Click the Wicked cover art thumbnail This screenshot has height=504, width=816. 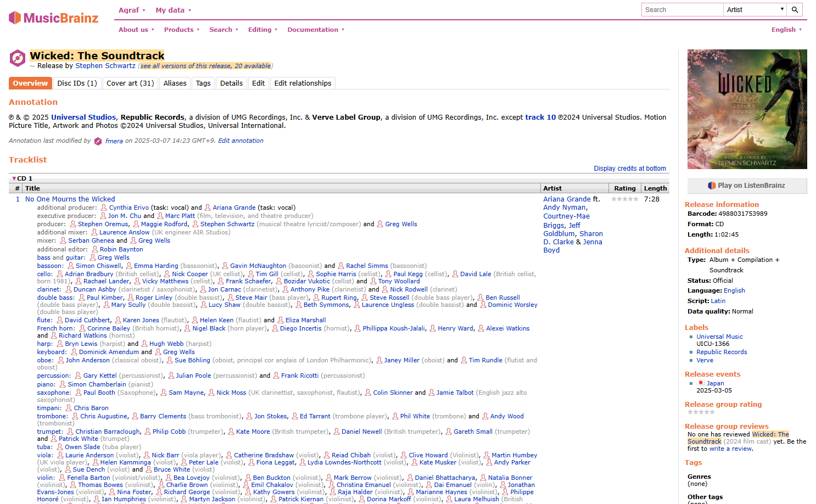click(747, 109)
